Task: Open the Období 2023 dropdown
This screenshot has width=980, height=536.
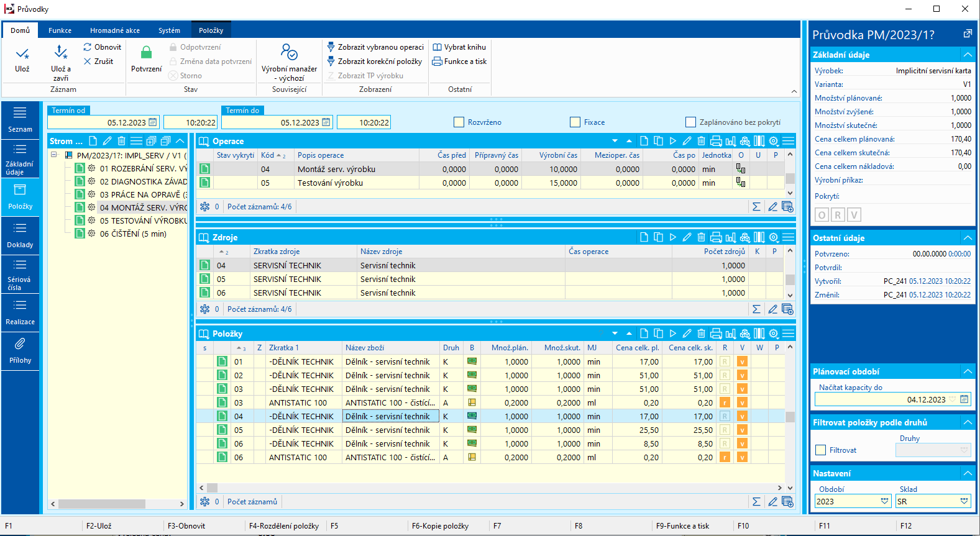Action: coord(884,501)
